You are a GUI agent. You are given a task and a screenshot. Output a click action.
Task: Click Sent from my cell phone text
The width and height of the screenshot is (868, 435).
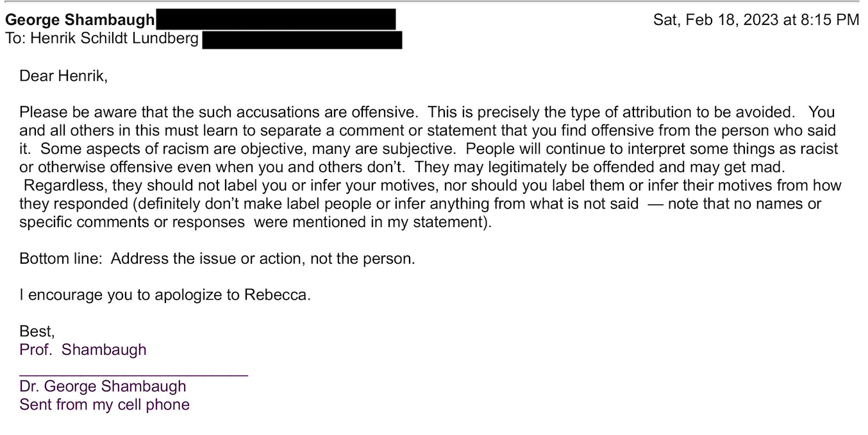(104, 405)
